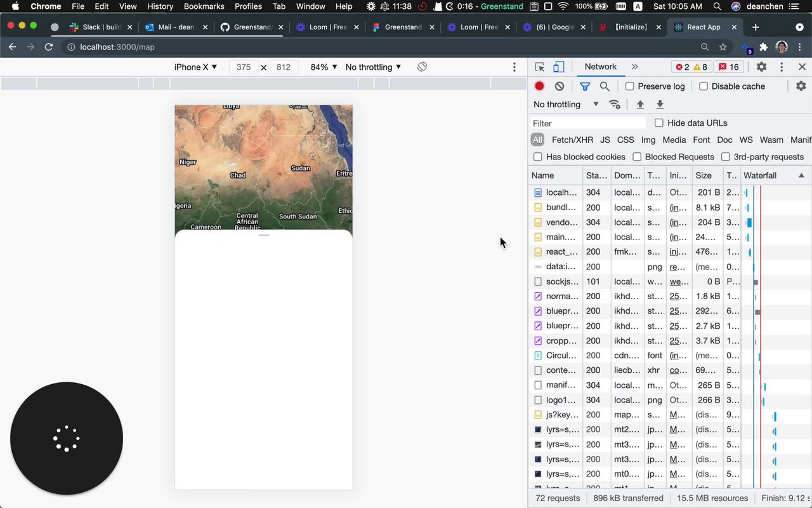The width and height of the screenshot is (812, 508).
Task: Filter requests by Font type
Action: (x=702, y=140)
